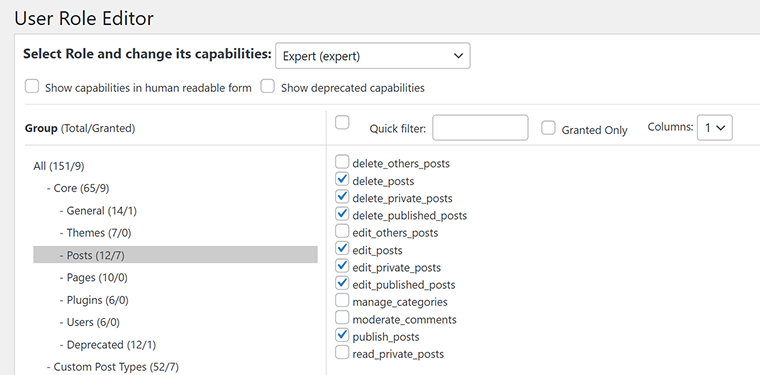Uncheck the edit_private_posts capability
Viewport: 760px width, 375px height.
[x=342, y=266]
